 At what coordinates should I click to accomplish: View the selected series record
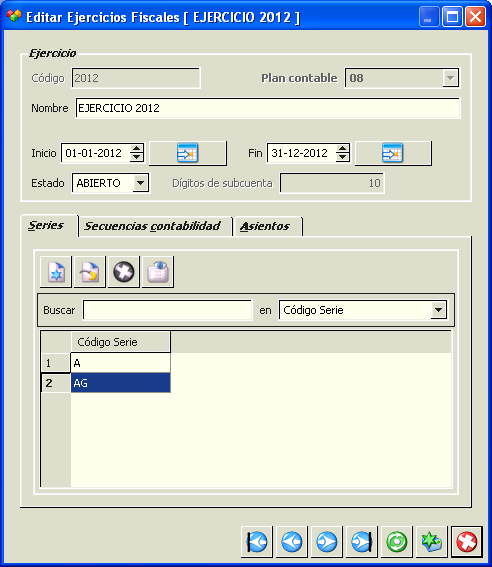(x=158, y=272)
